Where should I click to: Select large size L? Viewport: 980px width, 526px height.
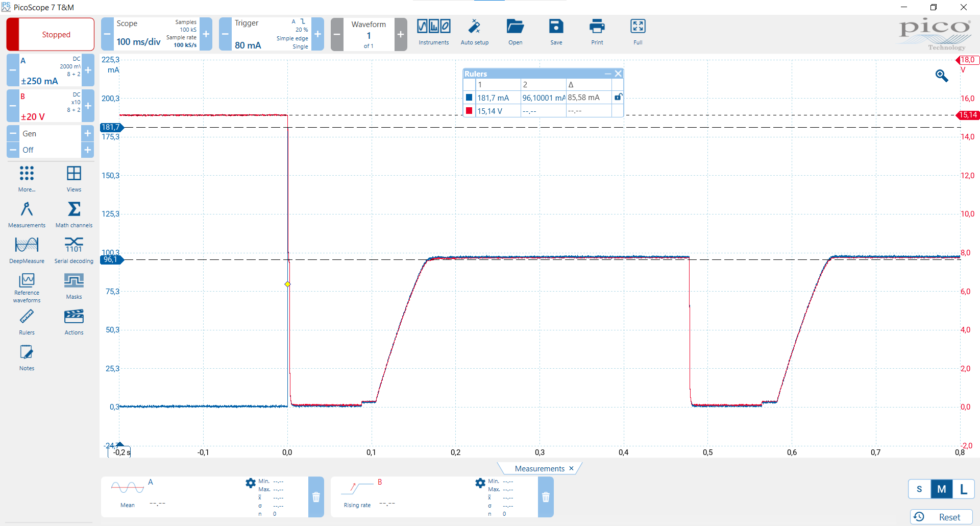(963, 489)
